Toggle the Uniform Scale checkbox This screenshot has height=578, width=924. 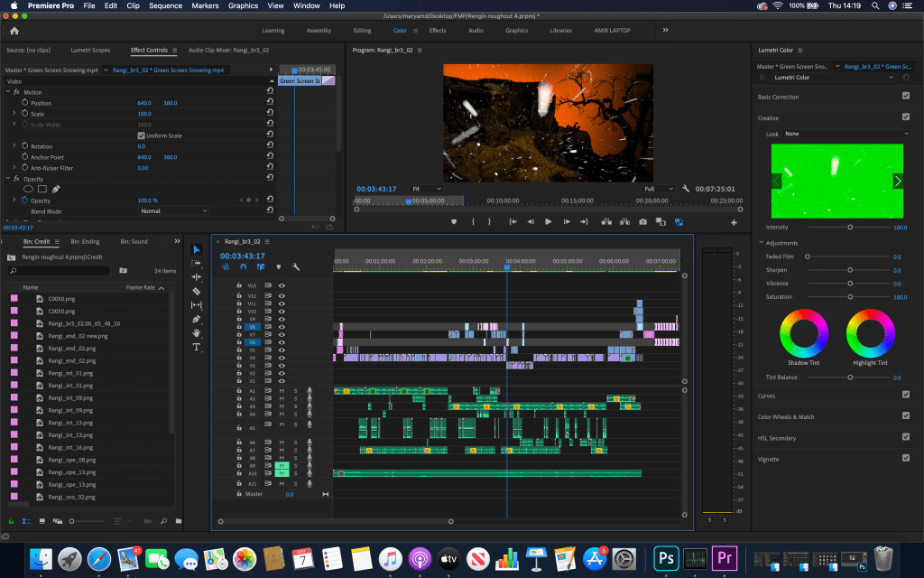point(141,135)
